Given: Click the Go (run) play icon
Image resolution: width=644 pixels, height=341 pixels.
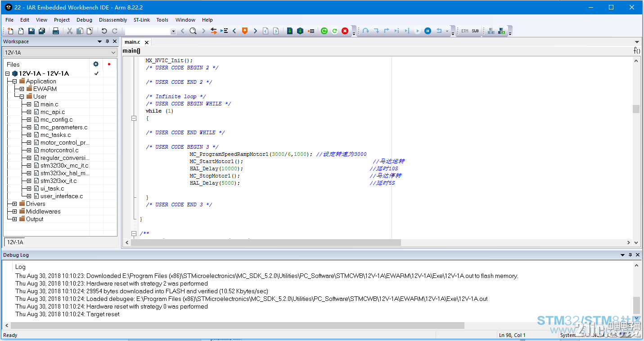Looking at the screenshot, I should [418, 31].
